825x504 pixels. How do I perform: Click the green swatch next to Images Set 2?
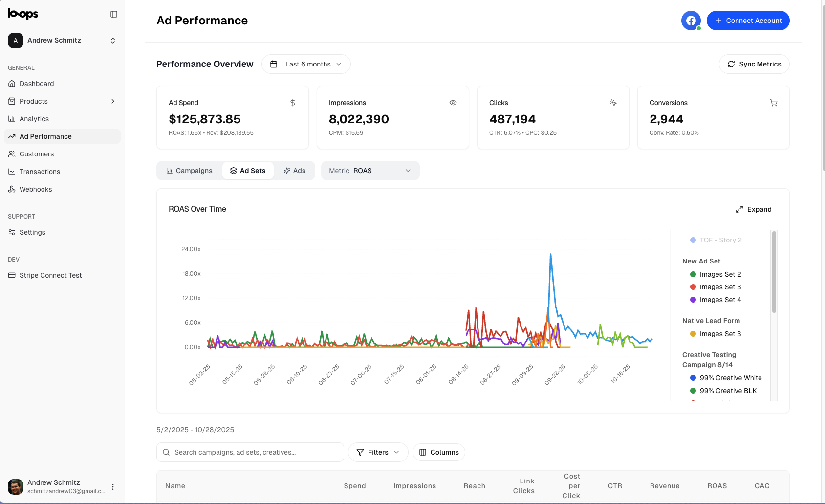693,274
